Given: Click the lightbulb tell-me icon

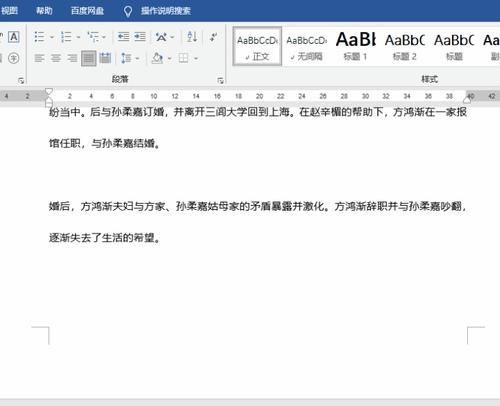Looking at the screenshot, I should coord(128,11).
